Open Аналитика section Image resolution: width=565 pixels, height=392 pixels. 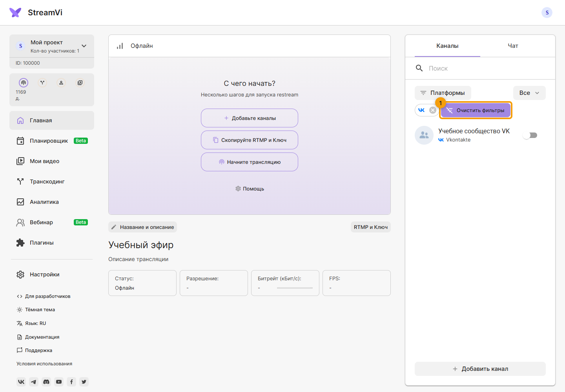(x=52, y=202)
